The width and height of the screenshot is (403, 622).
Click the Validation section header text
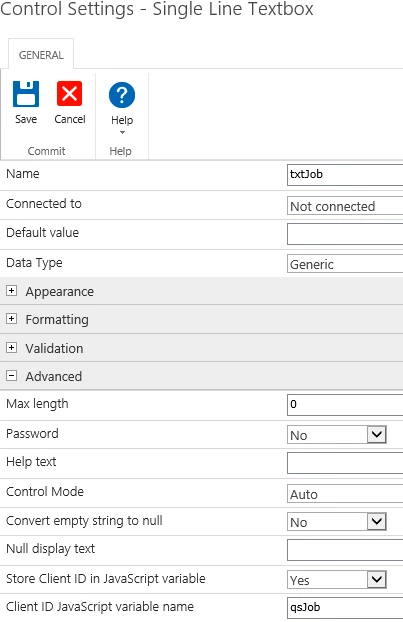(x=54, y=348)
